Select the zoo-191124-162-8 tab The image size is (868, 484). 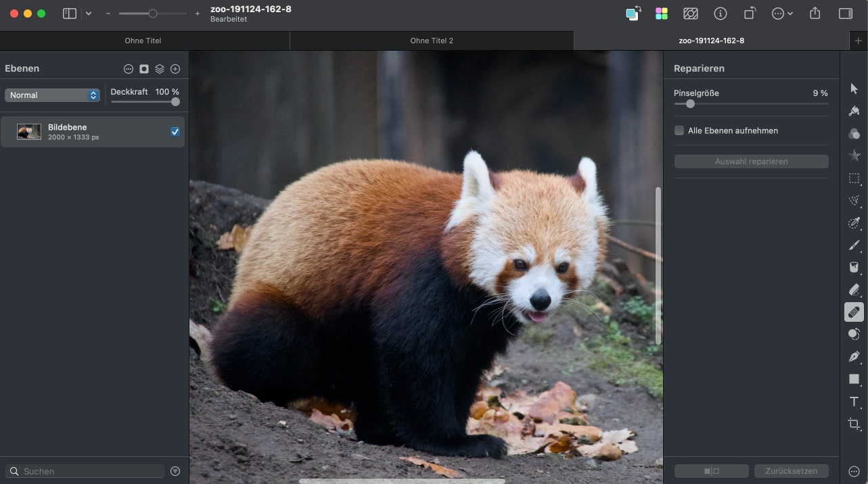[712, 41]
